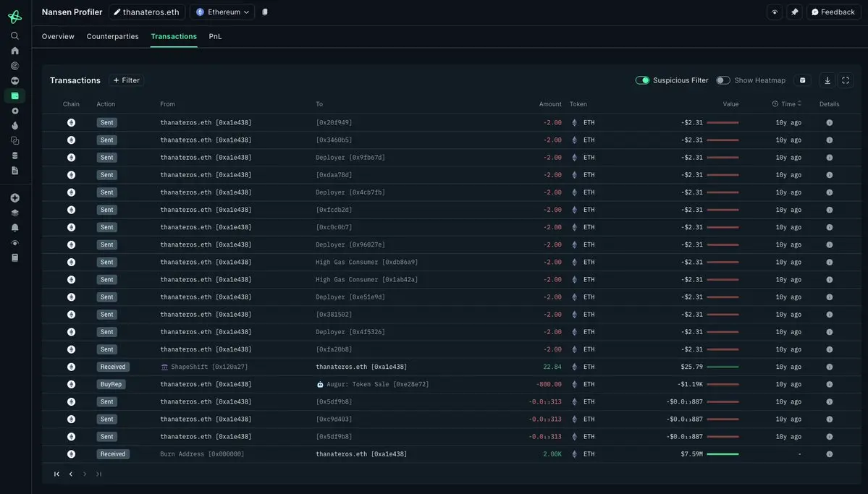The image size is (868, 494).
Task: Go to the last page of transactions
Action: click(x=98, y=474)
